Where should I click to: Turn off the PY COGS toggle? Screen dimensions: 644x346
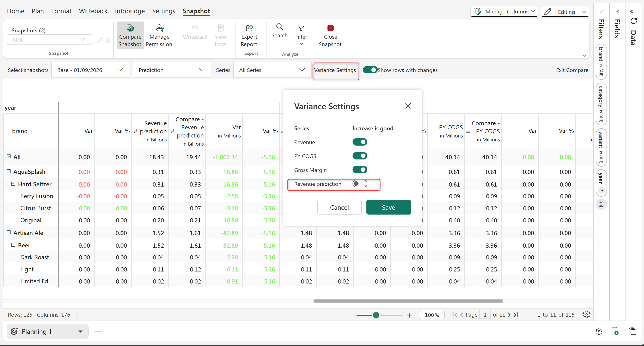click(x=359, y=156)
